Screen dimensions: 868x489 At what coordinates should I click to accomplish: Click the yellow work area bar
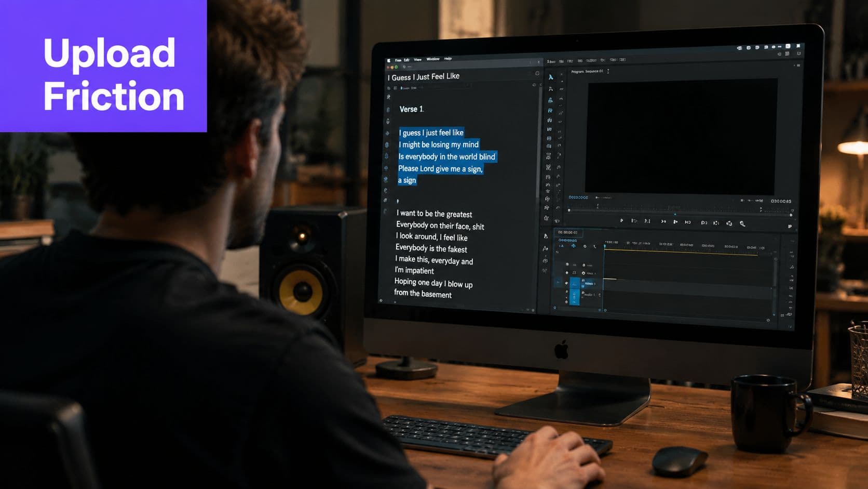(680, 253)
